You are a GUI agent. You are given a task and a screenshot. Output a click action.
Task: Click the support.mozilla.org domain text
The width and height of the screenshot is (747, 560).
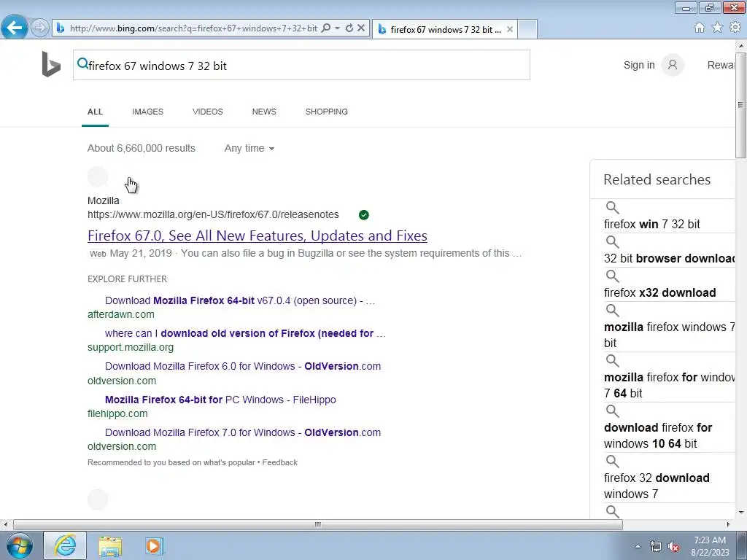131,347
